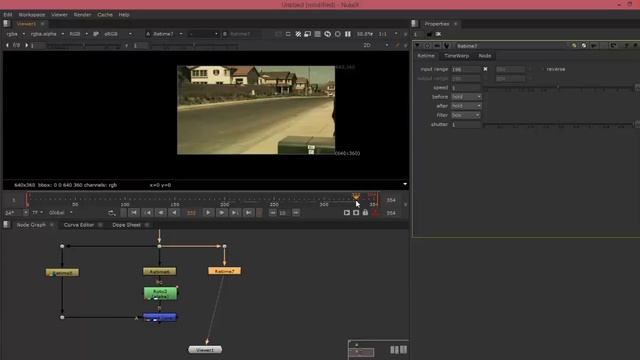Step back one frame
Viewport: 640px width, 360px height.
pos(161,213)
